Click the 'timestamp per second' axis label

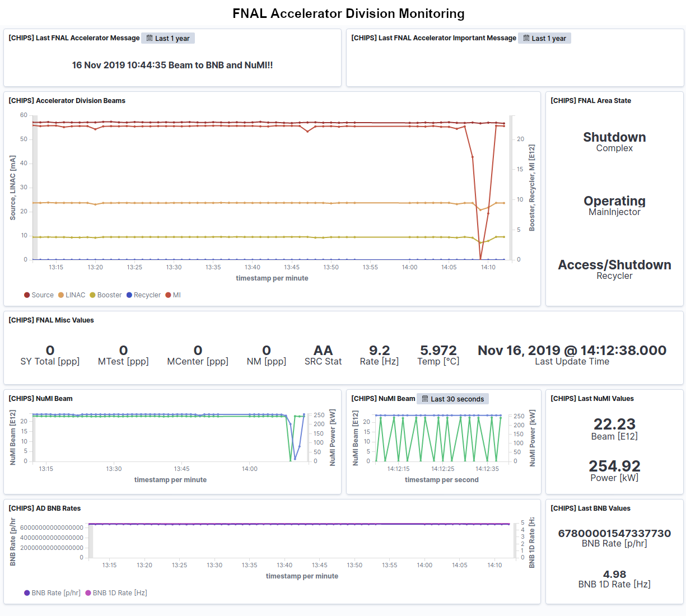[442, 480]
